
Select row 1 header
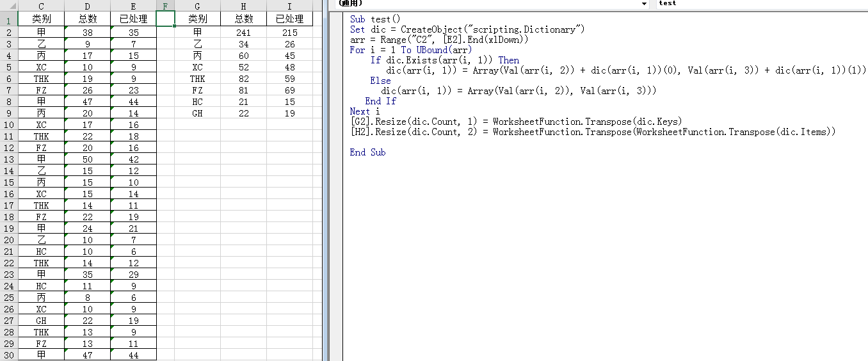[9, 20]
